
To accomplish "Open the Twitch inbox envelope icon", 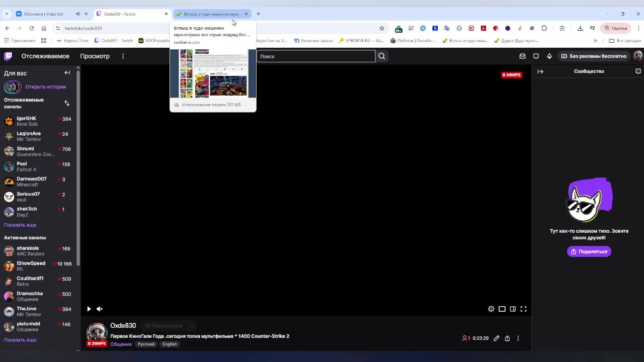I will (x=522, y=56).
